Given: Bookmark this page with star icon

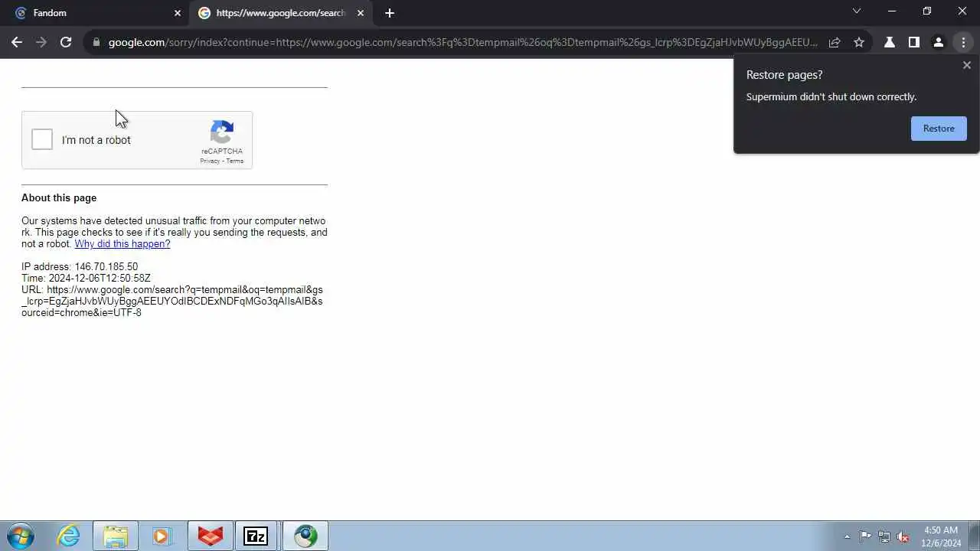Looking at the screenshot, I should [859, 42].
